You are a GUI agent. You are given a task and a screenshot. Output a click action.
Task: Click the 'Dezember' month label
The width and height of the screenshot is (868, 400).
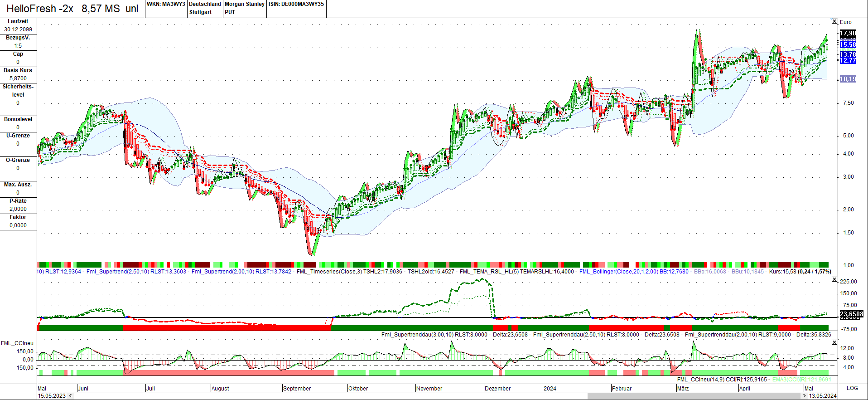pyautogui.click(x=497, y=389)
